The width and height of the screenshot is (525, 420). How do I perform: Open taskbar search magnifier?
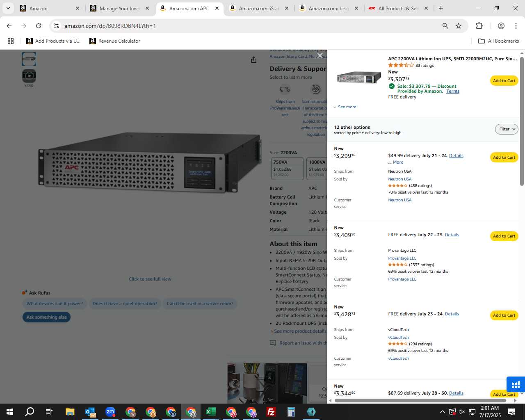(x=30, y=412)
